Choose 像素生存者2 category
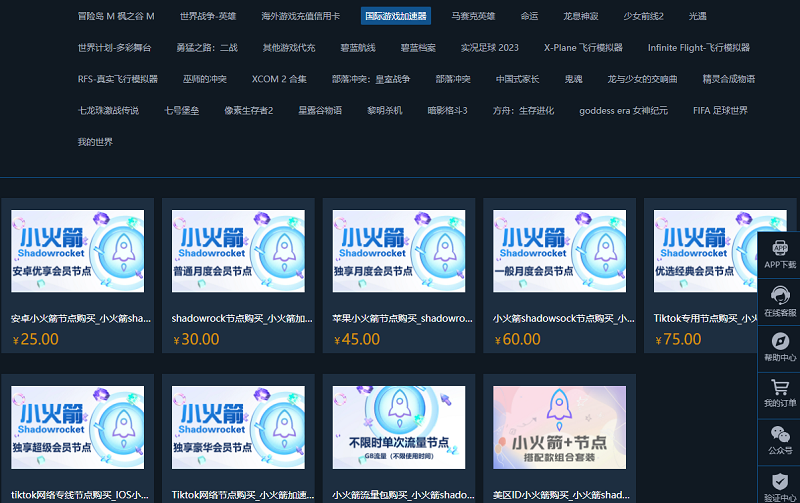 [x=248, y=110]
